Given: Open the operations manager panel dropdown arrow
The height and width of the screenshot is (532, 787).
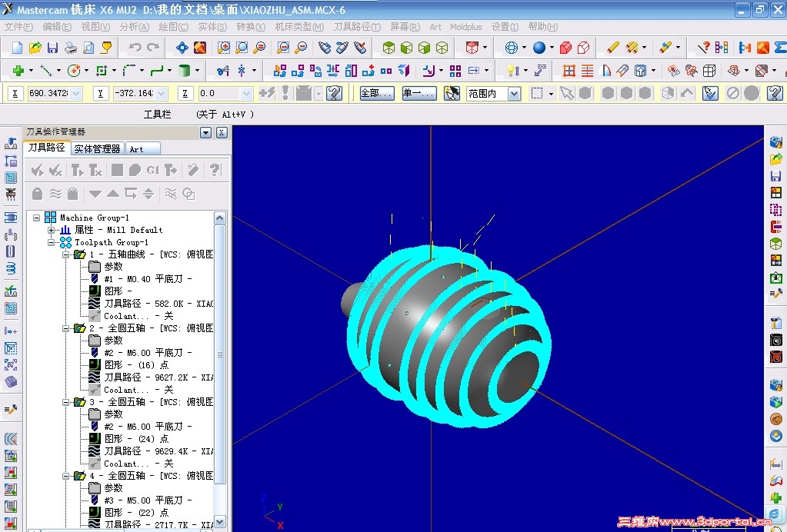Looking at the screenshot, I should [205, 133].
